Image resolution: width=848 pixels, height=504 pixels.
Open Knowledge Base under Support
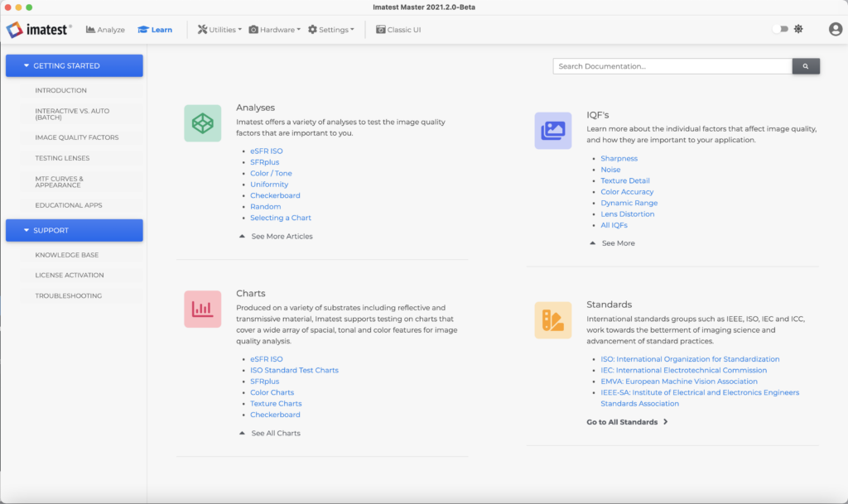coord(66,255)
